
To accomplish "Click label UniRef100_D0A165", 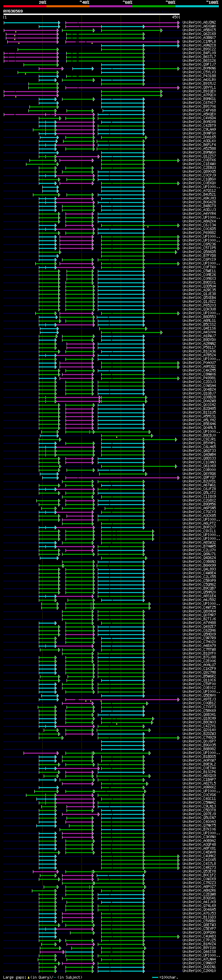I will pos(199,137).
